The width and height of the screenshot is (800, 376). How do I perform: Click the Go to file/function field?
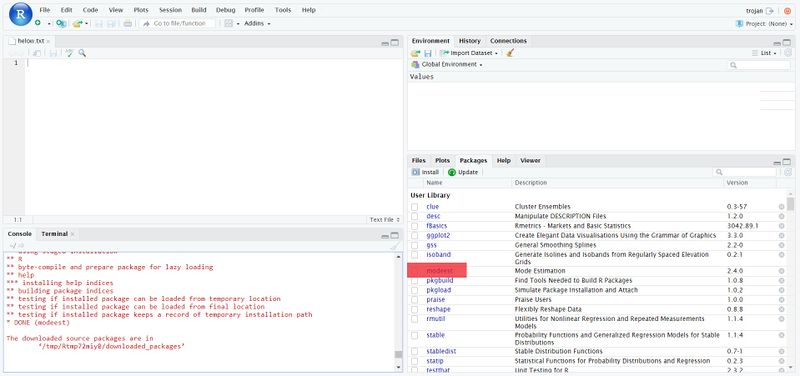[178, 23]
